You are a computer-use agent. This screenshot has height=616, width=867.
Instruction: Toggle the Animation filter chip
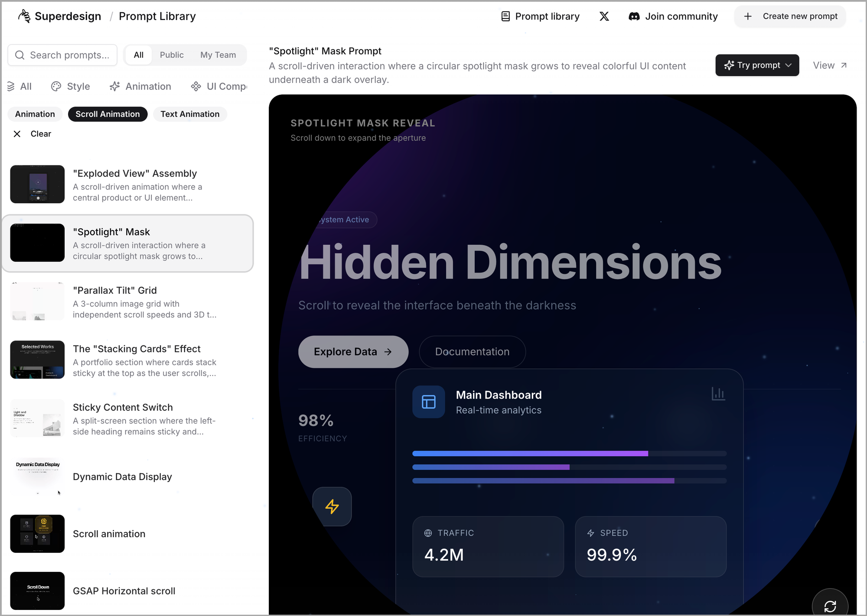click(x=35, y=114)
